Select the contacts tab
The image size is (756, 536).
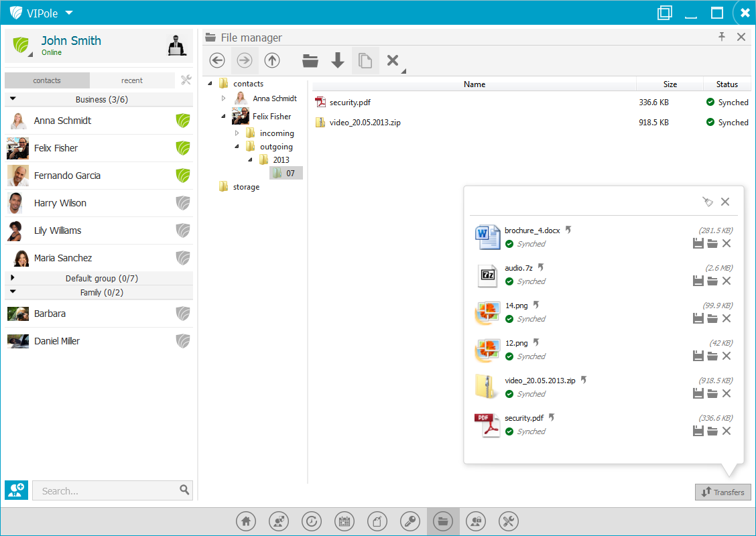tap(47, 80)
